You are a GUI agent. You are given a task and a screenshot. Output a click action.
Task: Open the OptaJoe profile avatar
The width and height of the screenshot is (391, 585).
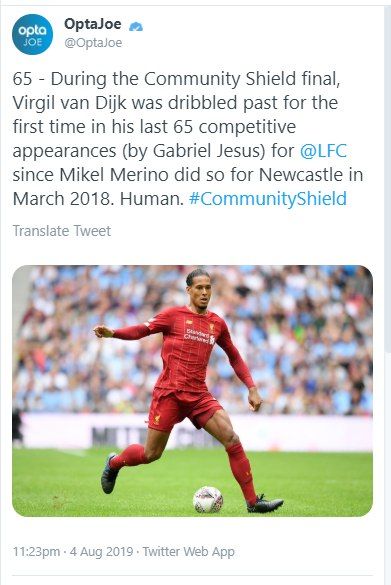pos(32,34)
